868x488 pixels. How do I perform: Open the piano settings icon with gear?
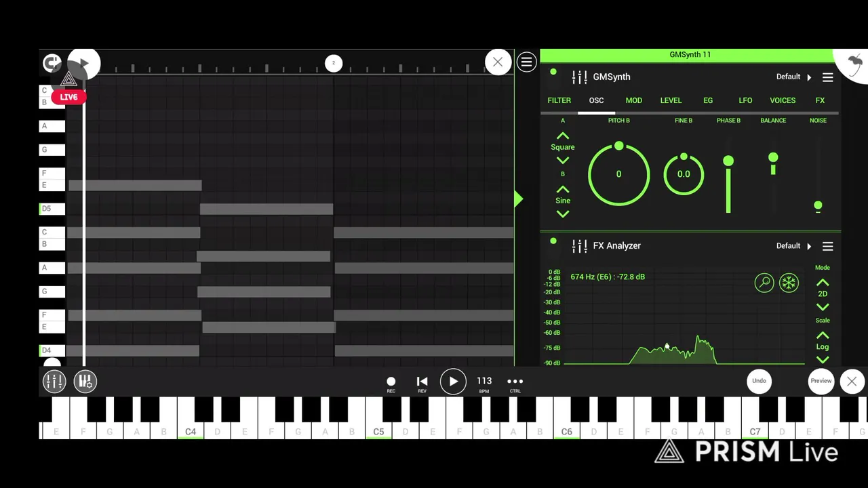pyautogui.click(x=85, y=382)
